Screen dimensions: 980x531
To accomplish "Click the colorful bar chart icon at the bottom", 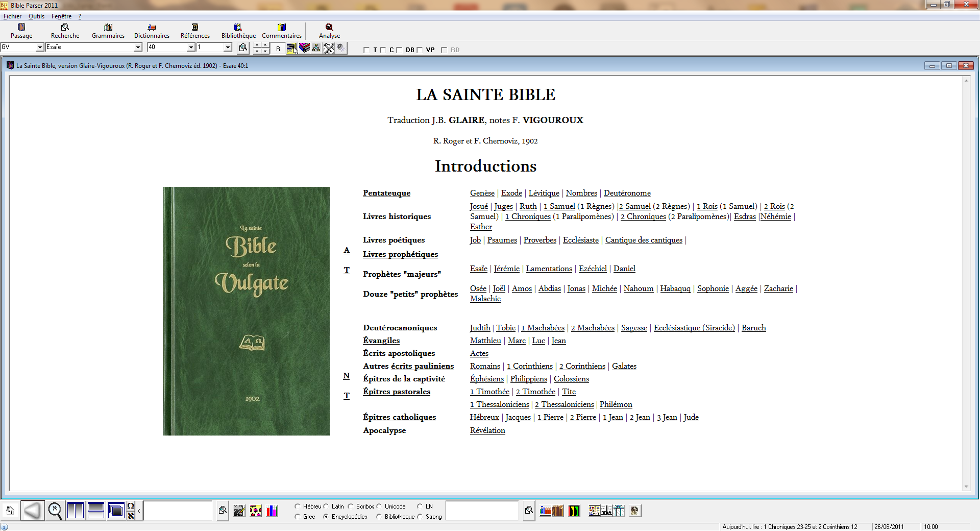I will click(x=272, y=511).
